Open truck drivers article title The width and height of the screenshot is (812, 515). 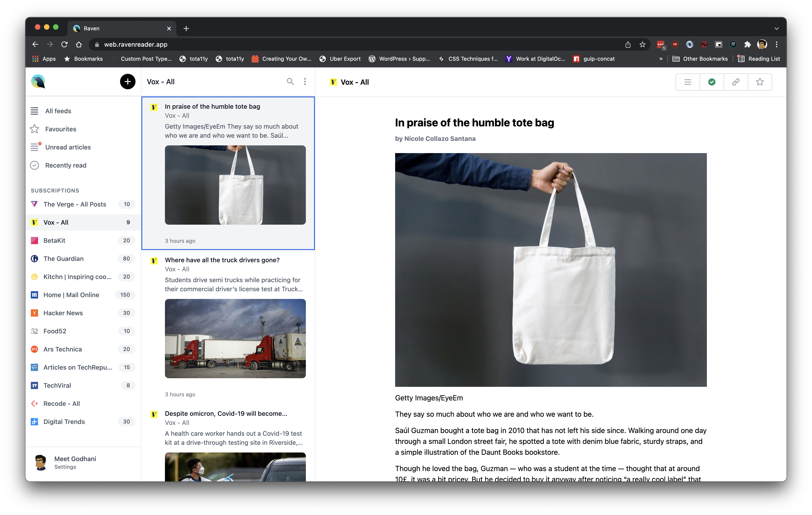pos(222,260)
